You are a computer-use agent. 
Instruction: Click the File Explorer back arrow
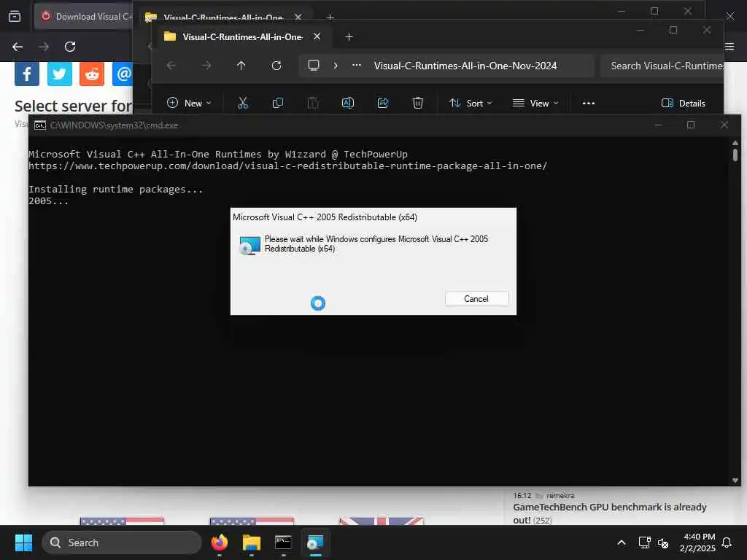point(171,66)
